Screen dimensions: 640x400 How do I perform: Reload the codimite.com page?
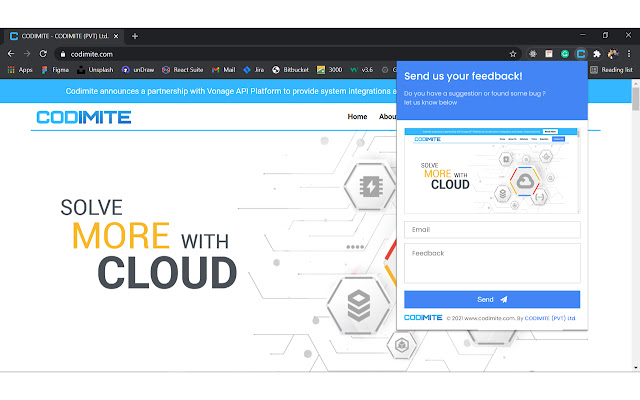(x=43, y=53)
